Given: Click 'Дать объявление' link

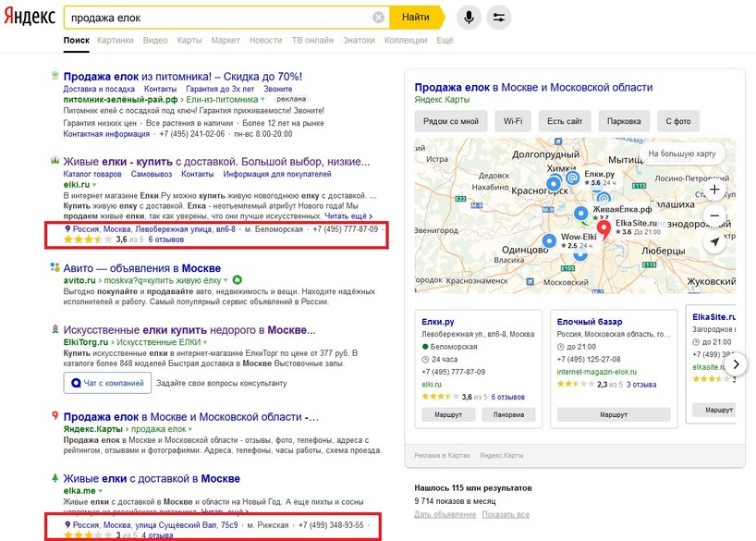Looking at the screenshot, I should click(x=445, y=514).
